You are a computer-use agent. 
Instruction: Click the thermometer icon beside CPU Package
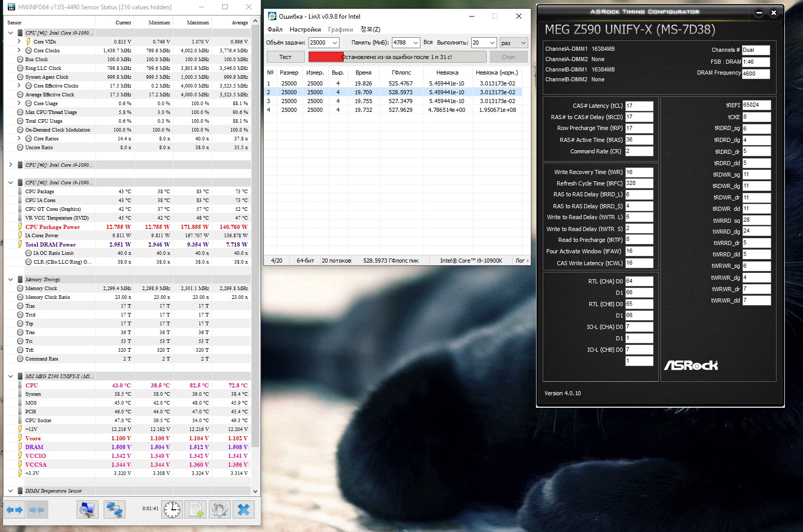pyautogui.click(x=20, y=192)
